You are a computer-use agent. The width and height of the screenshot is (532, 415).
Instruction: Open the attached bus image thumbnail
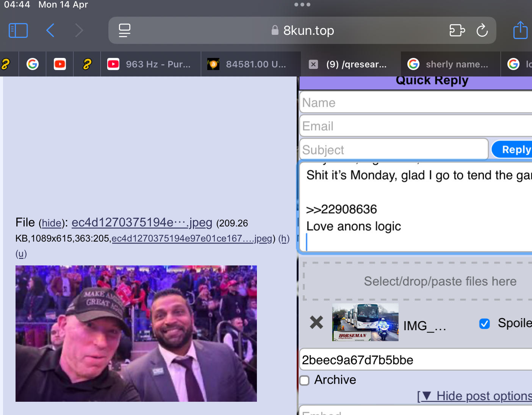point(365,322)
